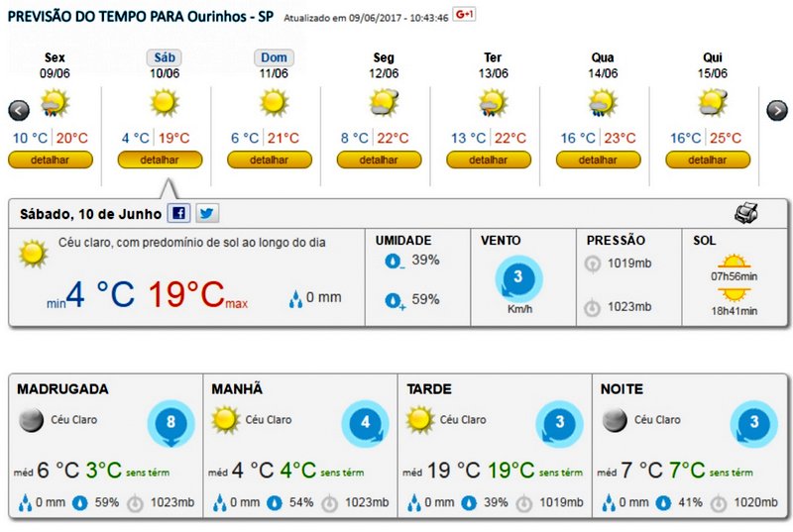Click Noite wind indicator 3
Viewport: 793px width, 532px height.
pyautogui.click(x=753, y=423)
